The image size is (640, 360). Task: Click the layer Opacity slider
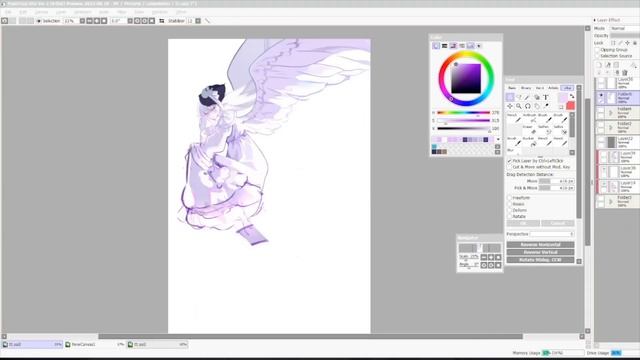point(624,36)
